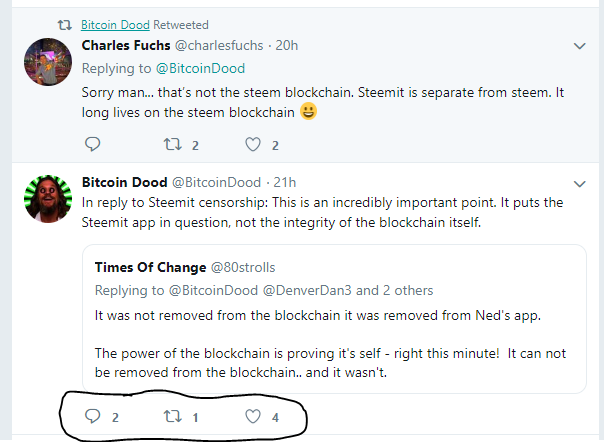Screen dimensions: 604x442
Task: Expand options chevron on Charles Fuchs' tweet
Action: [x=579, y=46]
